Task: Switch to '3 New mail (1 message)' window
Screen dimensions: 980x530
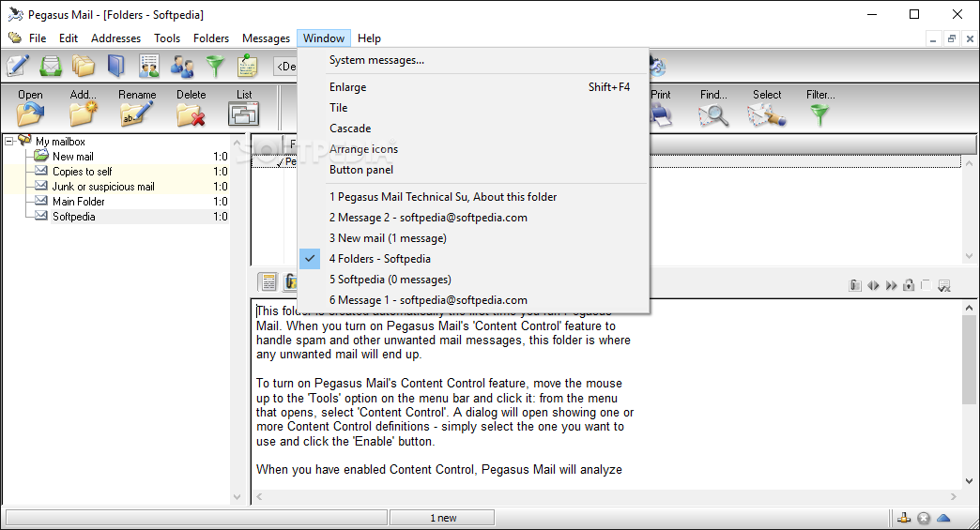Action: pyautogui.click(x=474, y=238)
